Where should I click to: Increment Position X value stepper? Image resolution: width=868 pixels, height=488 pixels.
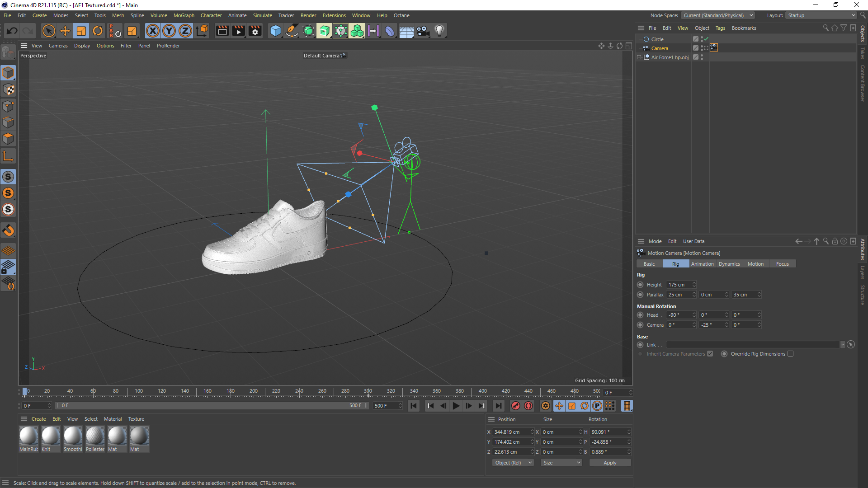[x=532, y=431]
